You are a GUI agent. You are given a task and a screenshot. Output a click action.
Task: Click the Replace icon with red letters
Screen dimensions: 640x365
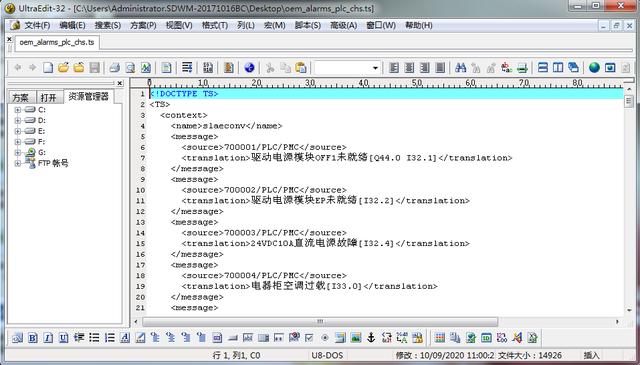pos(507,67)
